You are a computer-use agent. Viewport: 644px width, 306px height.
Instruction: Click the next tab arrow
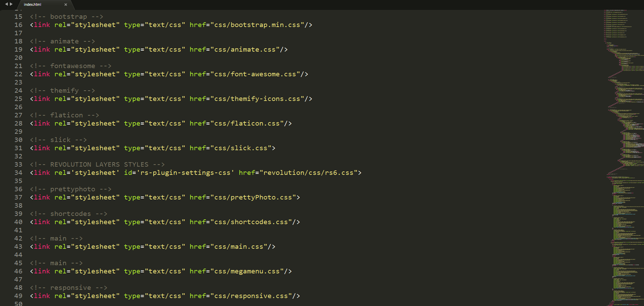(x=11, y=4)
